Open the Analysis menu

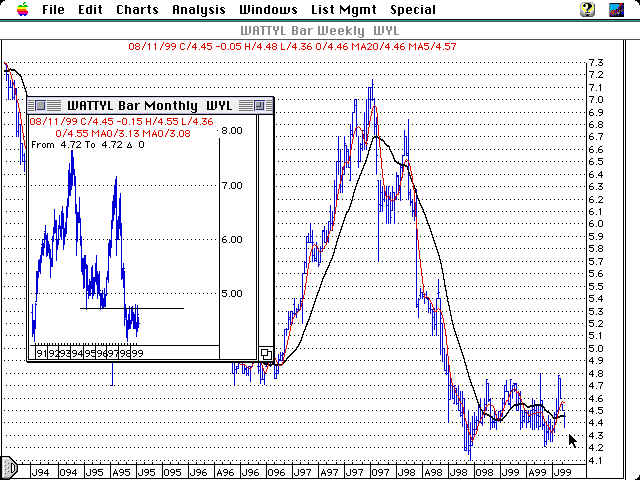(x=199, y=9)
